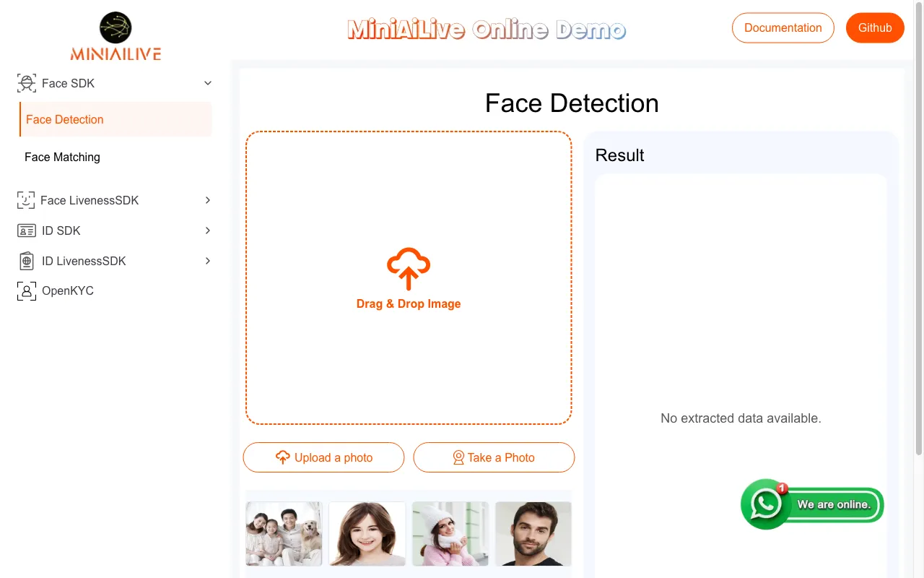Expand the ID LivenessSDK chevron

click(x=208, y=261)
